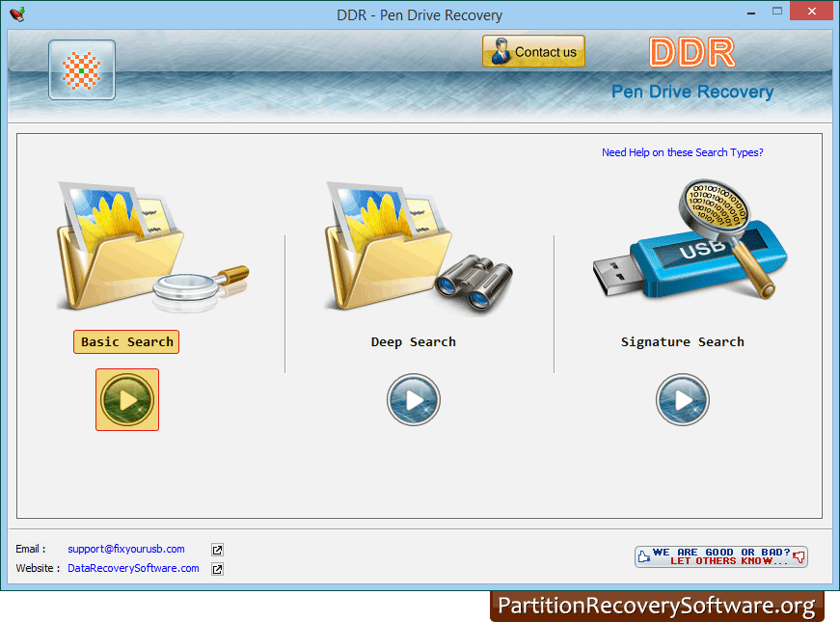The height and width of the screenshot is (622, 840).
Task: Open the Contact us button
Action: 533,51
